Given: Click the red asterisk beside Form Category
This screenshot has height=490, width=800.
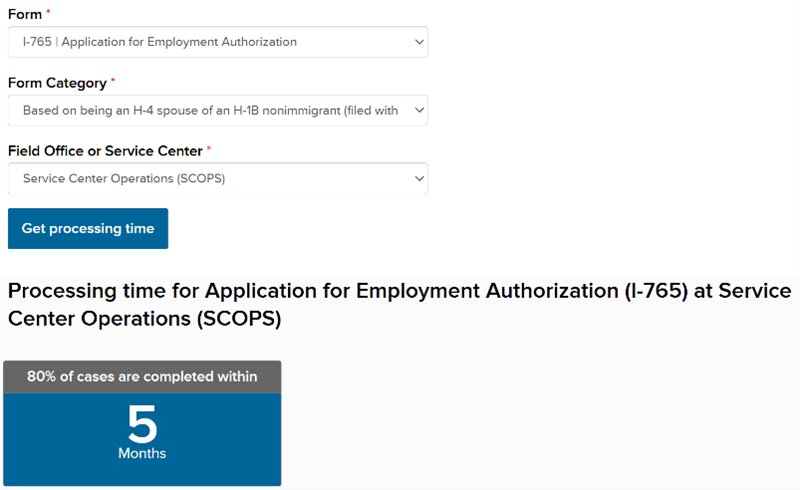Looking at the screenshot, I should [113, 82].
